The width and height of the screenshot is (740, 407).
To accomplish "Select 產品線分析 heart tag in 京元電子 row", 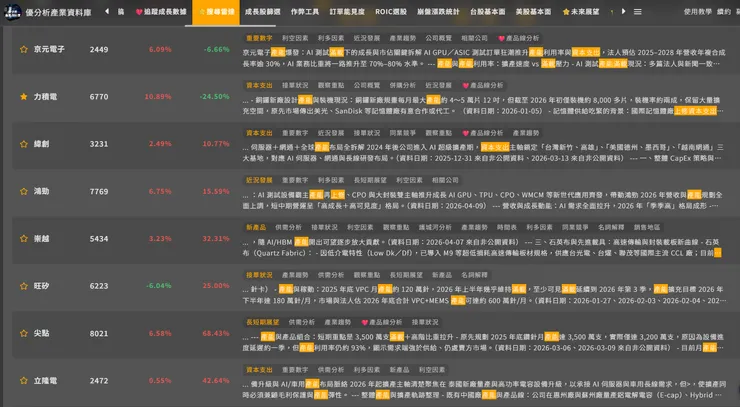I will [518, 38].
